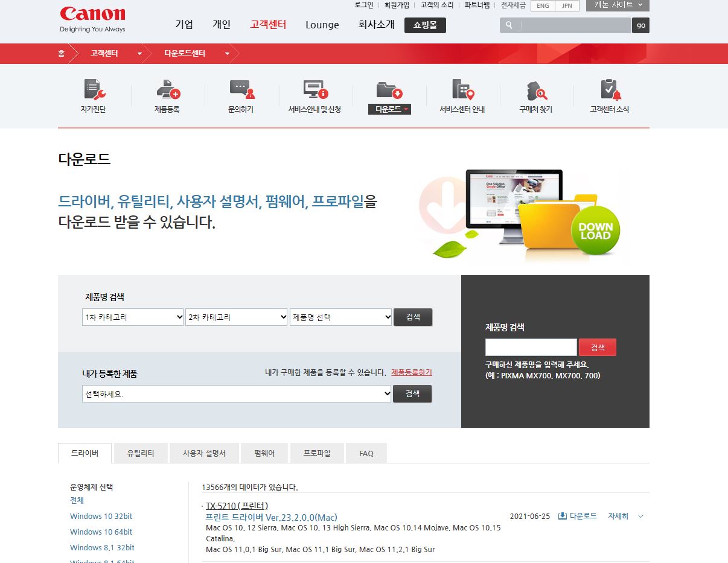Click the 자세히 link for TX-5210 driver
Image resolution: width=728 pixels, height=563 pixels.
[x=618, y=517]
